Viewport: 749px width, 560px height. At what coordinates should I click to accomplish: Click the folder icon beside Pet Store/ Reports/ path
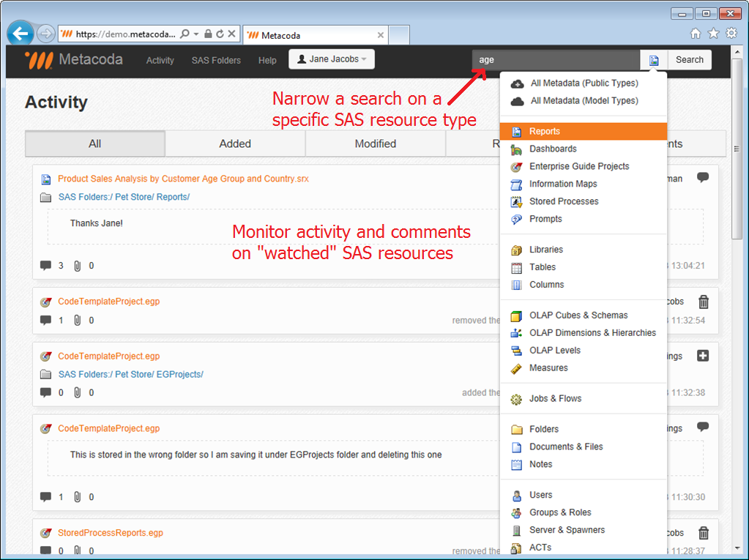(x=46, y=197)
